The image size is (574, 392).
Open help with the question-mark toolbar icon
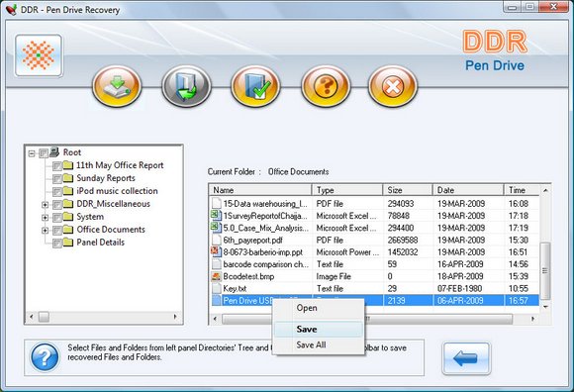tap(326, 86)
